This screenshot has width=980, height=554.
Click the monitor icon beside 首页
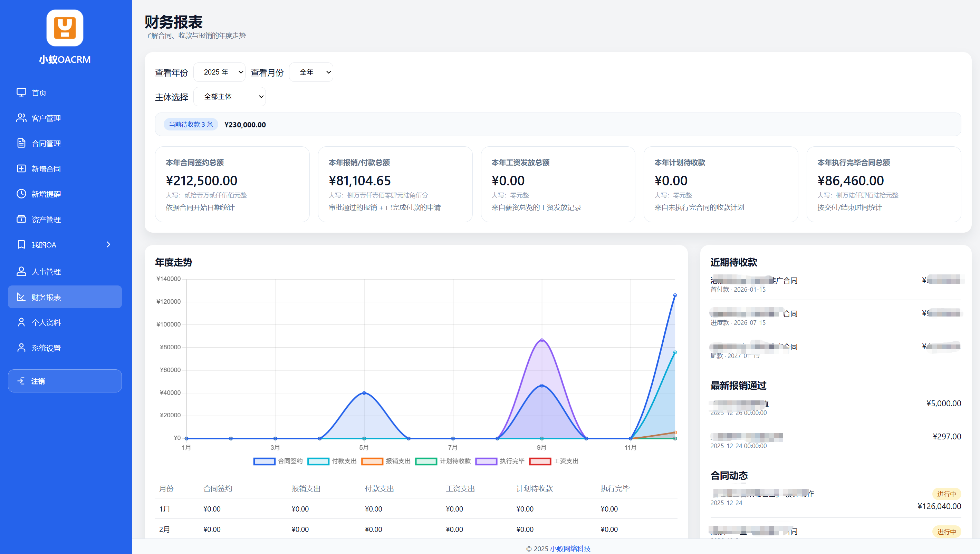point(21,93)
